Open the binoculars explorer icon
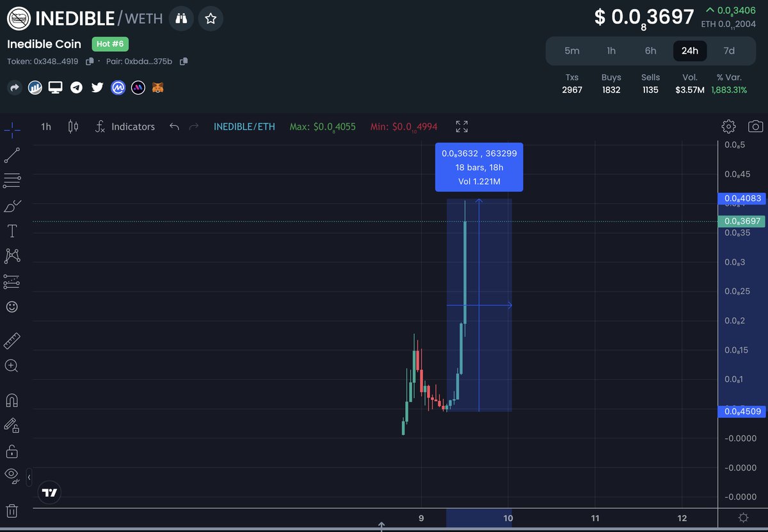The height and width of the screenshot is (532, 768). tap(181, 19)
